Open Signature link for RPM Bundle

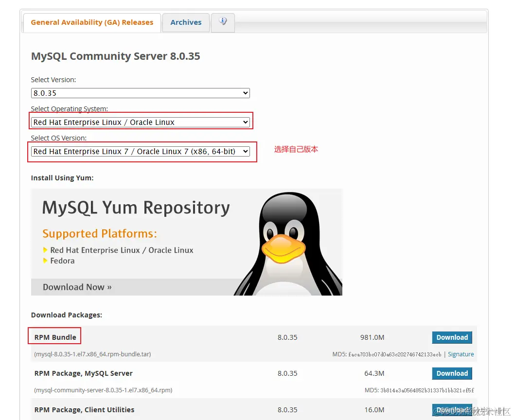[x=461, y=354]
